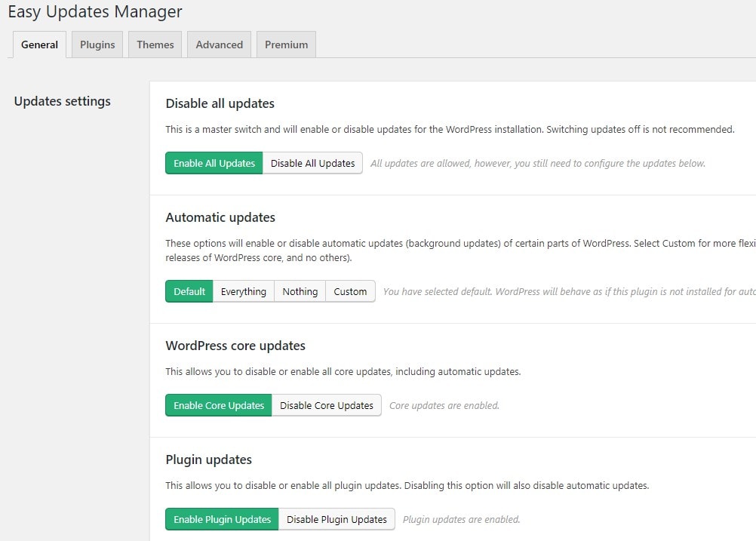Click the Enable All Updates button
Viewport: 756px width, 541px height.
[214, 163]
